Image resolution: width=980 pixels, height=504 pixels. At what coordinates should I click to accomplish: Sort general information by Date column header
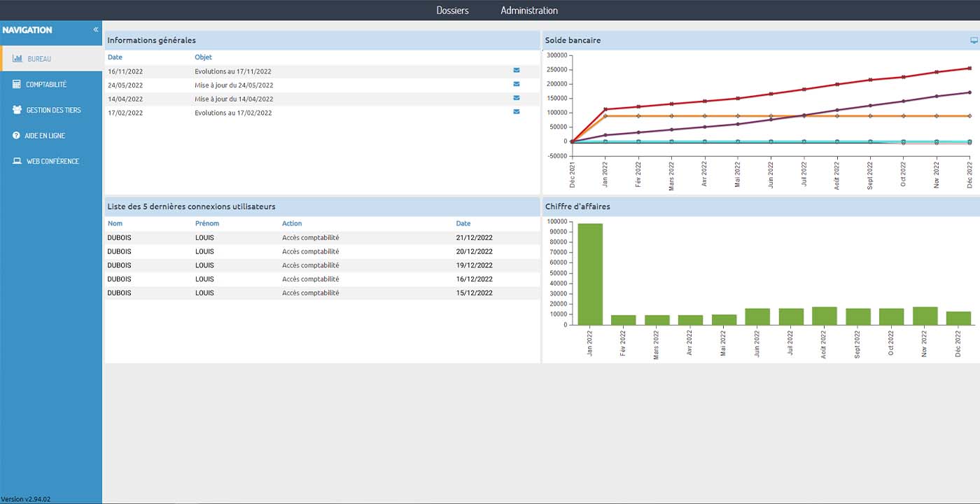[x=115, y=57]
